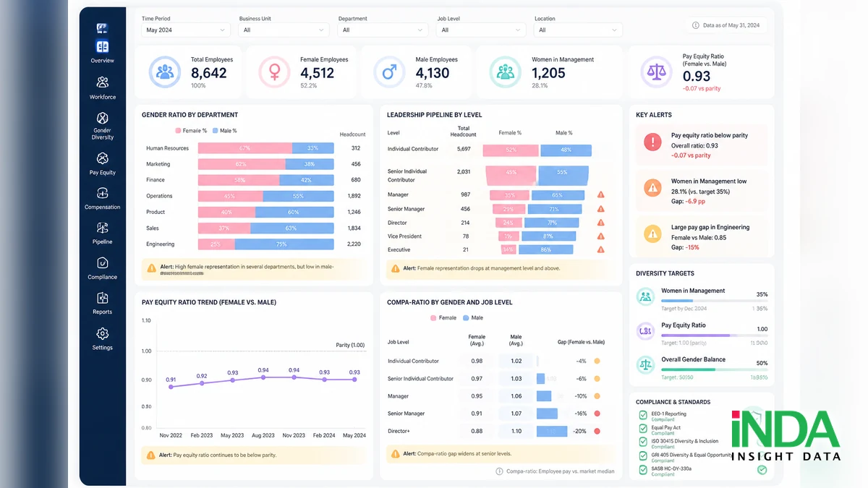
Task: Open the Pay Equity sidebar section
Action: click(x=102, y=163)
